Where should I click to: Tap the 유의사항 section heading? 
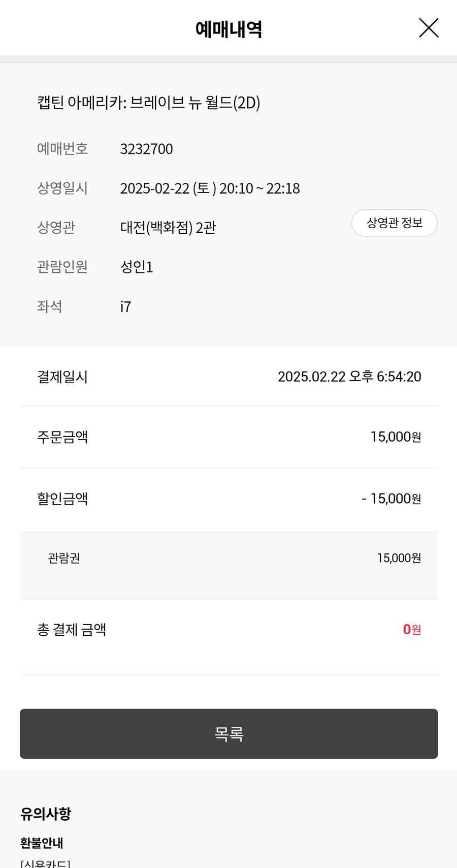46,814
